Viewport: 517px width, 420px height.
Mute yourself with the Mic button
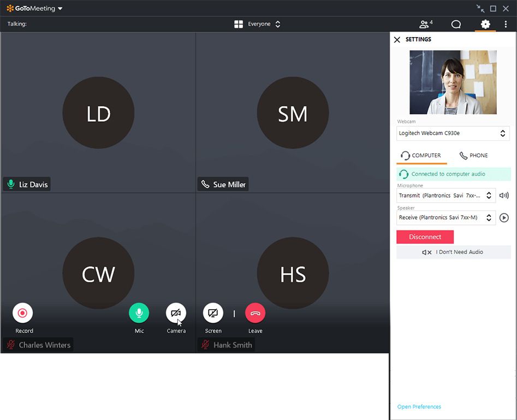point(139,313)
